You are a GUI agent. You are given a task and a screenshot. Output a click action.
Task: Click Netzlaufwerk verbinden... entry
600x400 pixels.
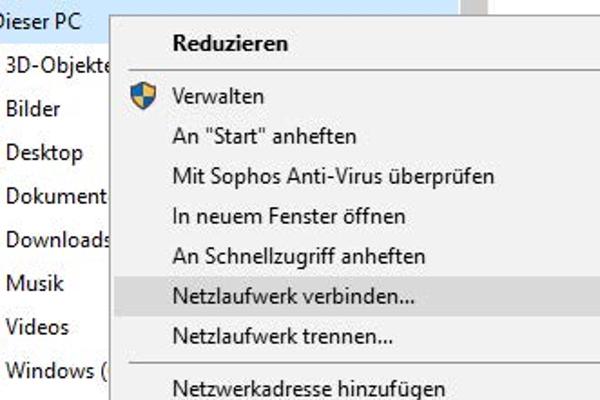(293, 296)
